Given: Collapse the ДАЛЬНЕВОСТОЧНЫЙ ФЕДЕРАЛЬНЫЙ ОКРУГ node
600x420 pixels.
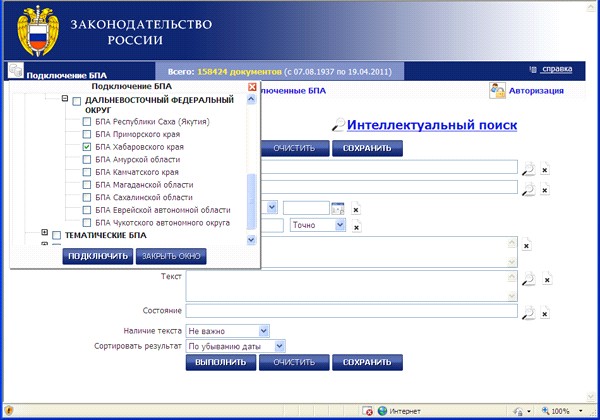Looking at the screenshot, I should 65,99.
